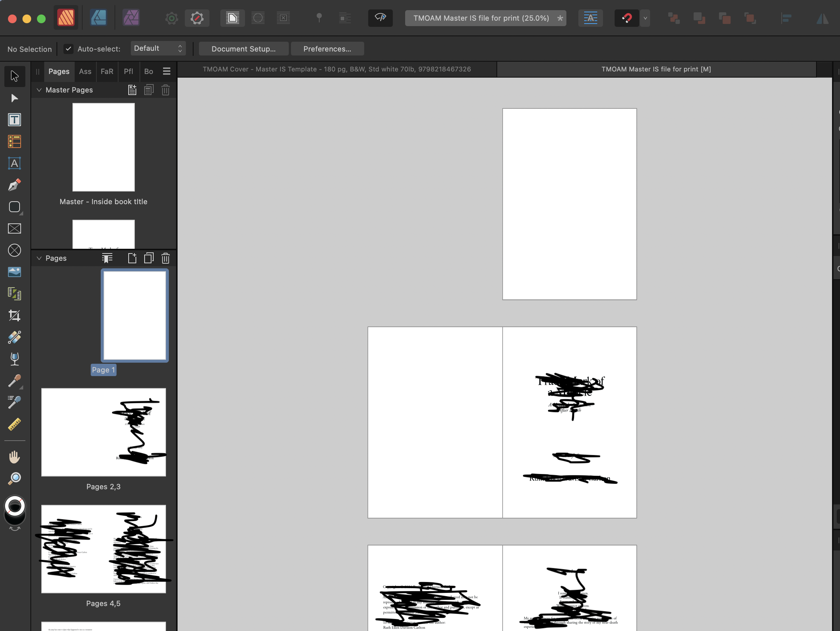Switch to Affinity Photo persona
Image resolution: width=840 pixels, height=631 pixels.
(x=131, y=17)
